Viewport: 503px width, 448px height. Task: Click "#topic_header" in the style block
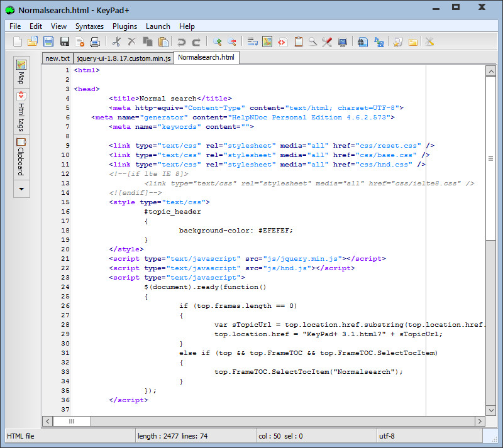coord(172,212)
